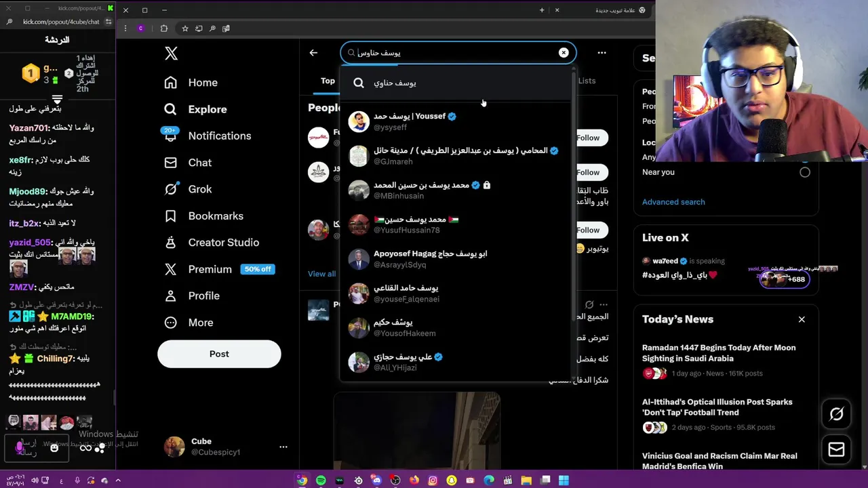Select the Near you radio option
Viewport: 868px width, 488px height.
[x=805, y=172]
